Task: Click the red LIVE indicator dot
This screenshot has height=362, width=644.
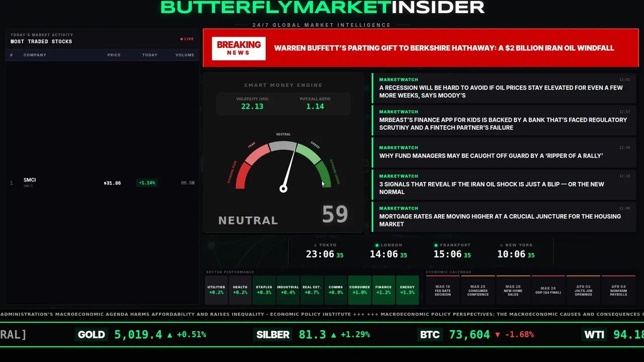Action: (x=182, y=39)
